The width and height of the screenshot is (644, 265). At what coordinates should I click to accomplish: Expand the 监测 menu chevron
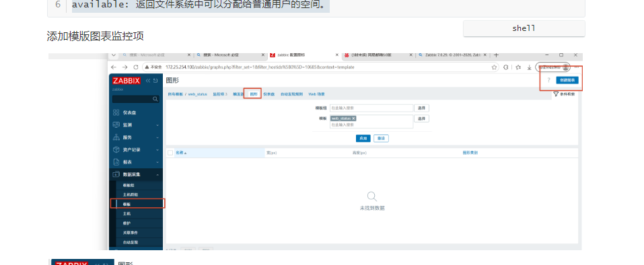tap(157, 125)
